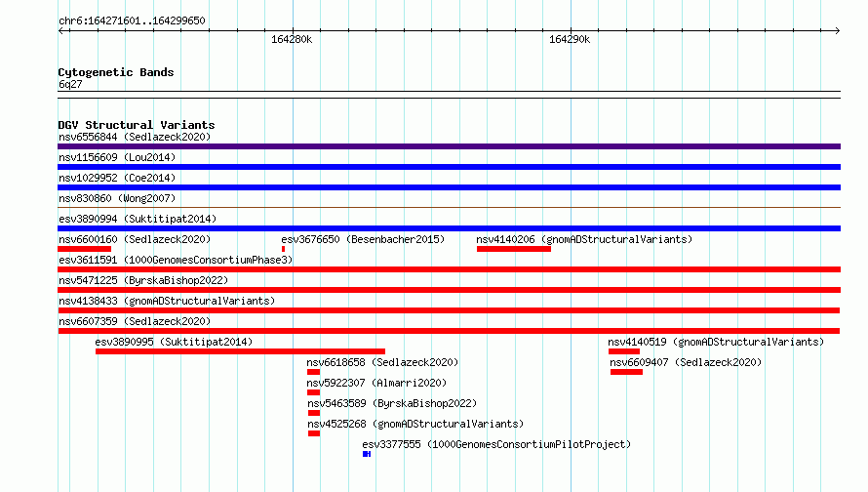Image resolution: width=868 pixels, height=492 pixels.
Task: Click the Cytogenetic Bands track heading
Action: pyautogui.click(x=116, y=72)
